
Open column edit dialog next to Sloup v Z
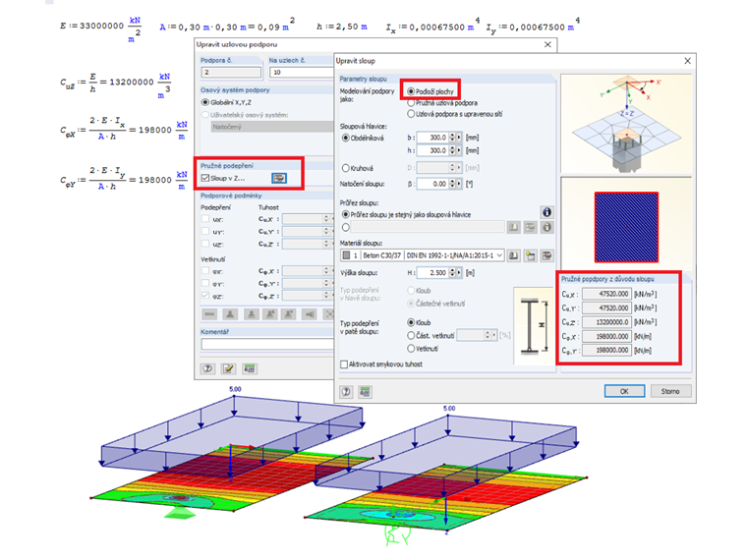click(x=279, y=178)
